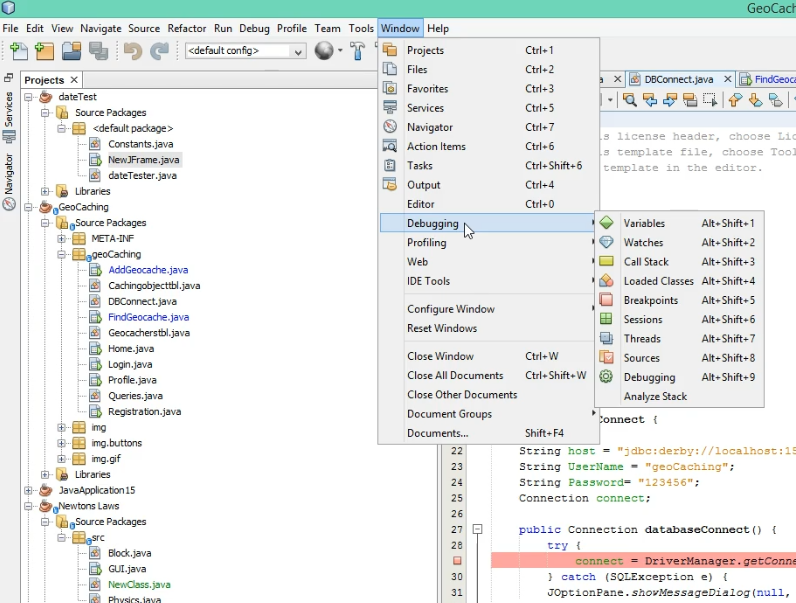Click the Services icon in the Window menu
796x603 pixels.
pyautogui.click(x=390, y=107)
